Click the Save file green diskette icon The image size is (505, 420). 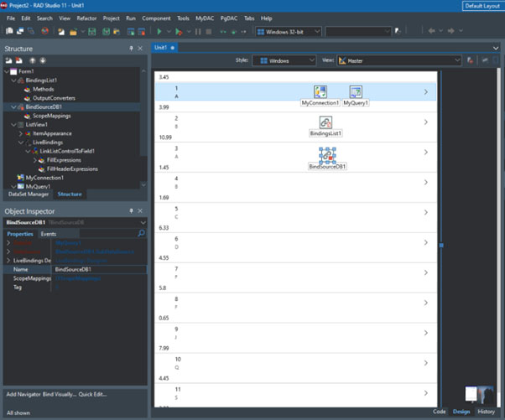[x=92, y=32]
